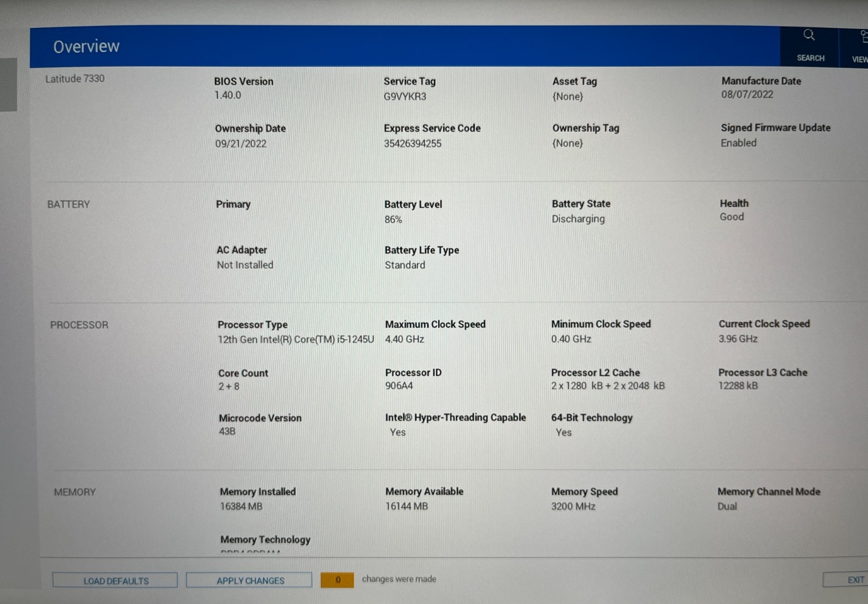This screenshot has height=604, width=868.
Task: Click the BATTERY section label
Action: 68,205
